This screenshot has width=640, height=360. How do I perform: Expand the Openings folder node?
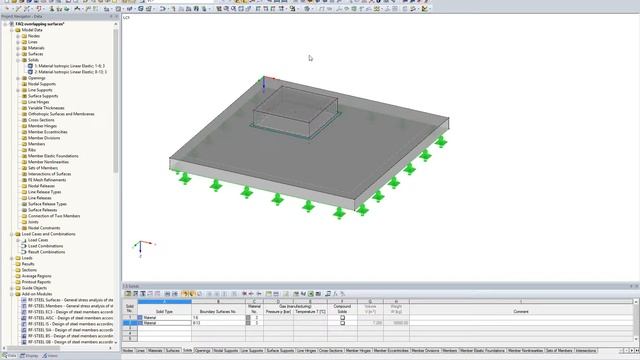(x=18, y=78)
